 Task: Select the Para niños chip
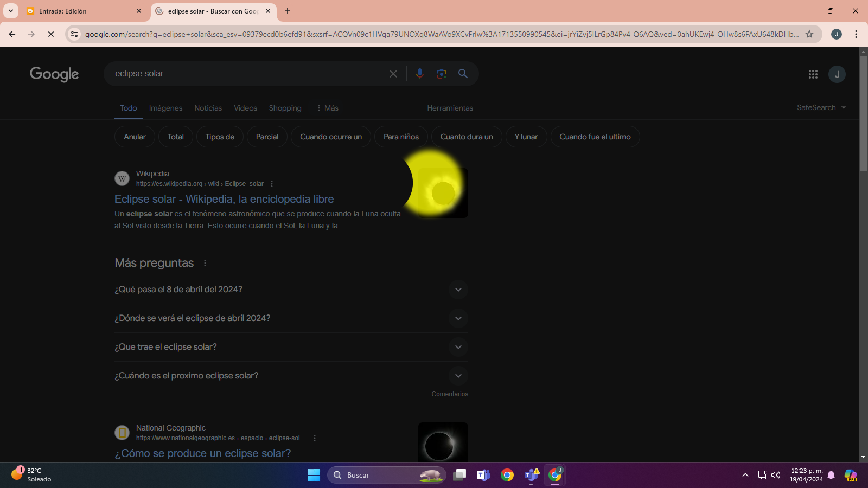click(401, 137)
